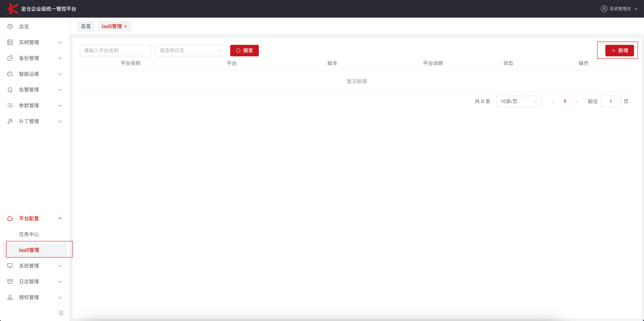Select the 智能运维 smart operations icon
This screenshot has width=644, height=321.
(x=10, y=74)
